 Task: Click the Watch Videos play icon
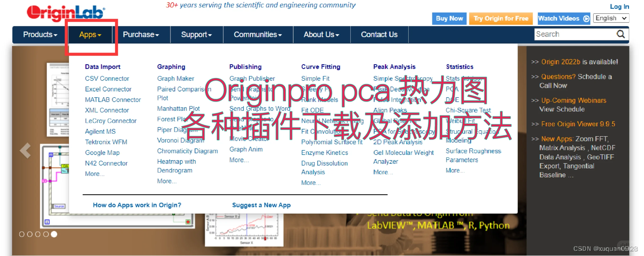(586, 18)
